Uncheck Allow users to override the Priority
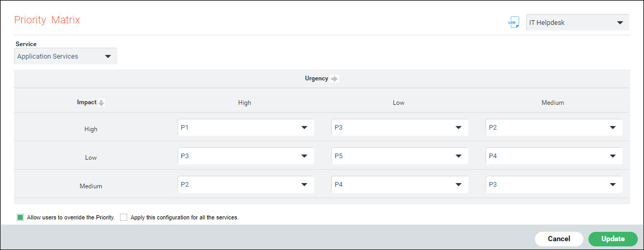This screenshot has width=644, height=250. tap(20, 217)
